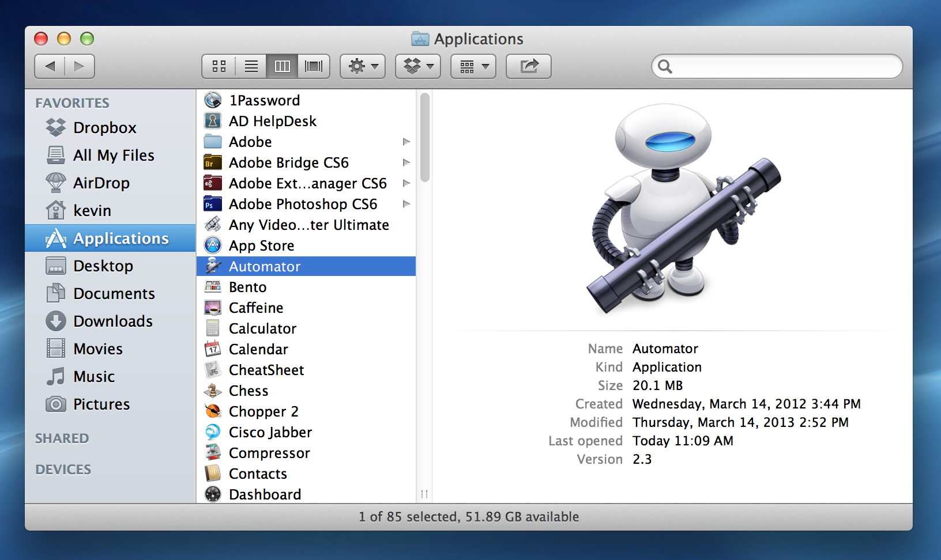
Task: Click the large Automator robot preview
Action: 683,209
